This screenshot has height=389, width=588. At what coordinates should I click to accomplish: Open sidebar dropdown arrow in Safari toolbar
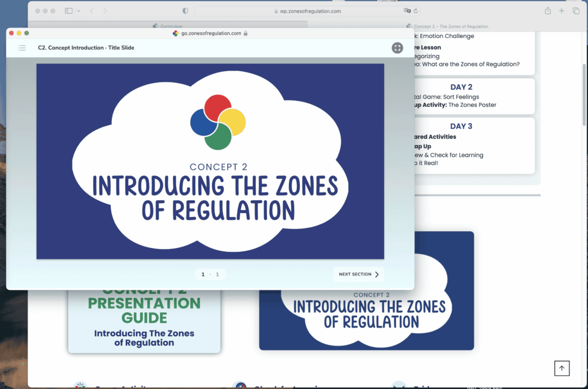pos(78,11)
